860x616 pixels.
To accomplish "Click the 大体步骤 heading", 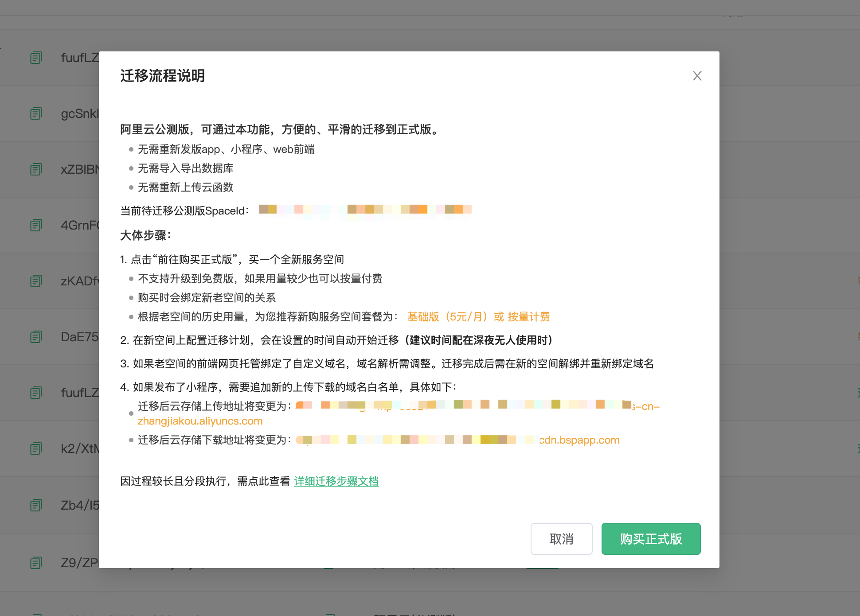I will [145, 235].
